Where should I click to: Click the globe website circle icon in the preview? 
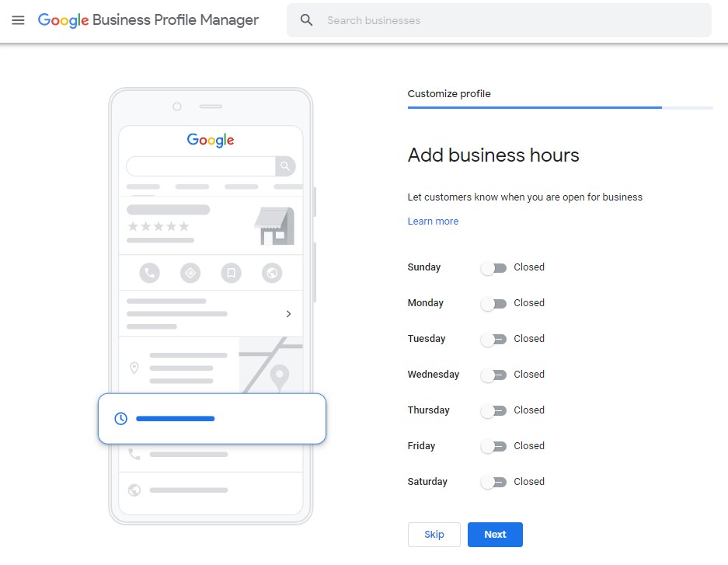[272, 273]
